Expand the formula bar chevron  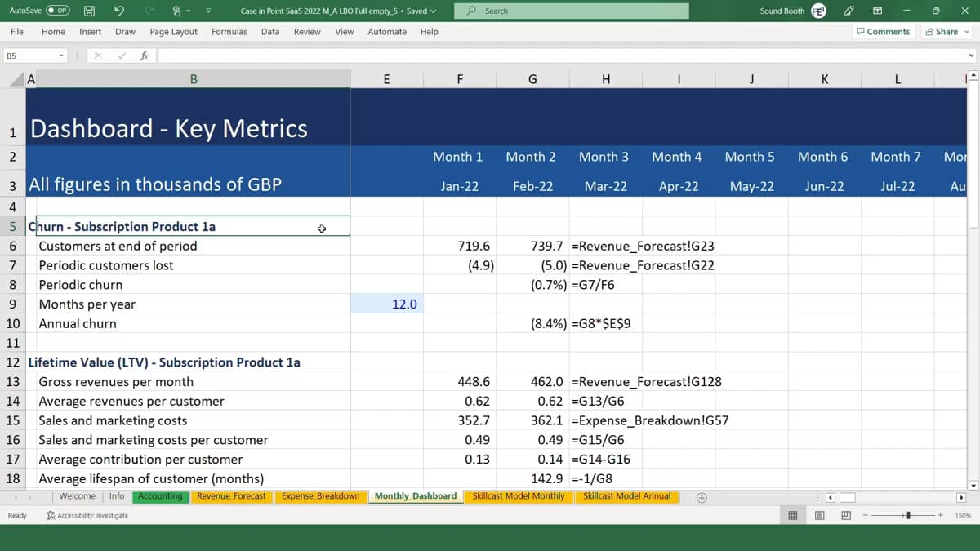point(971,56)
